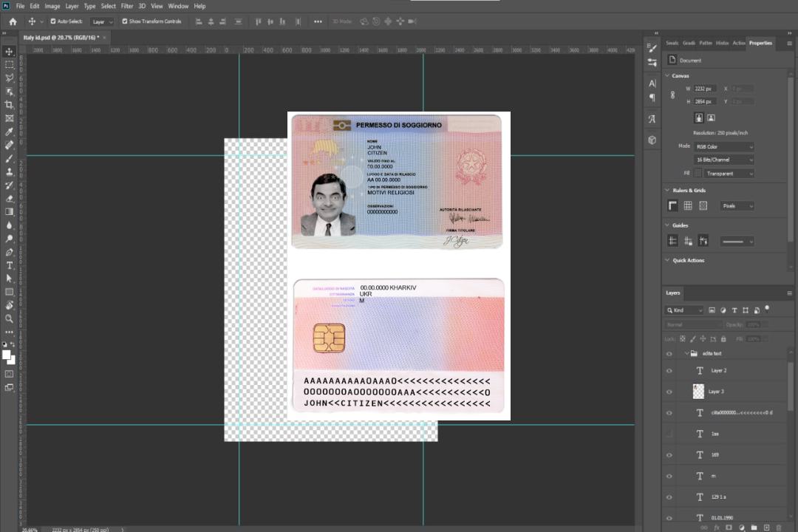
Task: Open the guide line style dropdown
Action: (x=737, y=242)
